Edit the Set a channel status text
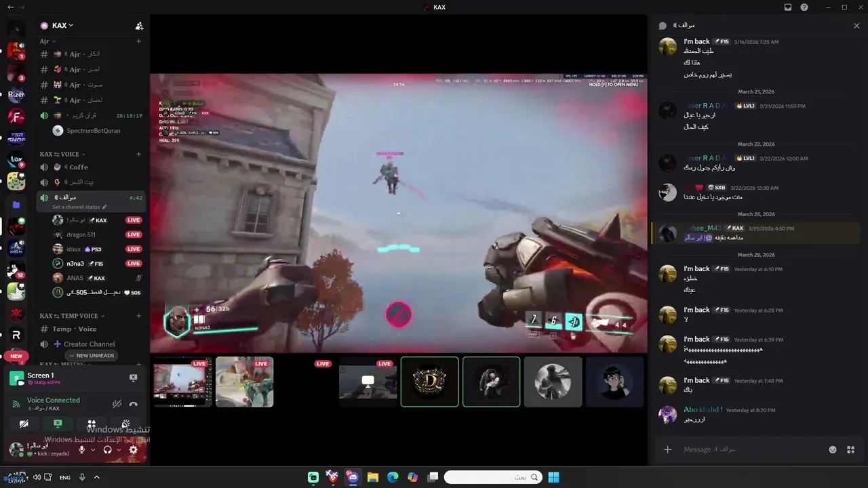 79,207
